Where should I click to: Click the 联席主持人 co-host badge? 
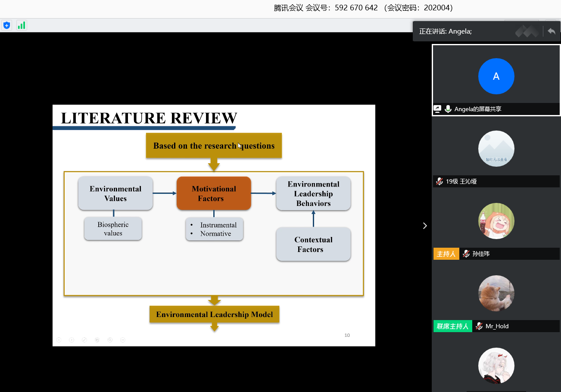(452, 326)
